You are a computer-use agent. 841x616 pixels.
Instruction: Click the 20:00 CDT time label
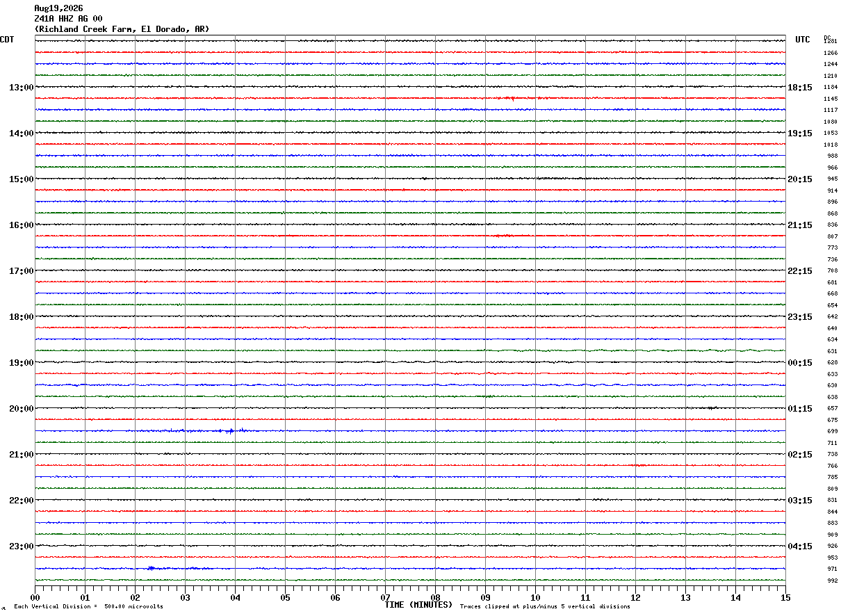[x=21, y=409]
